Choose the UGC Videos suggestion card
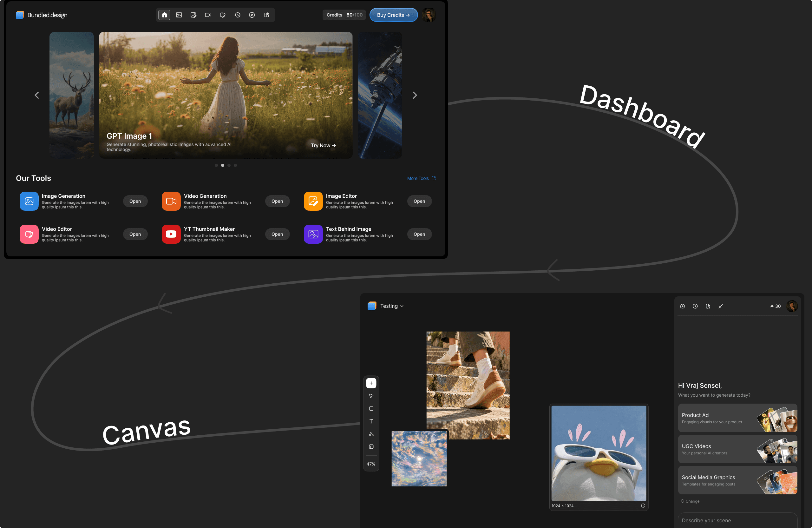Screen dimensions: 812x528 pos(738,449)
